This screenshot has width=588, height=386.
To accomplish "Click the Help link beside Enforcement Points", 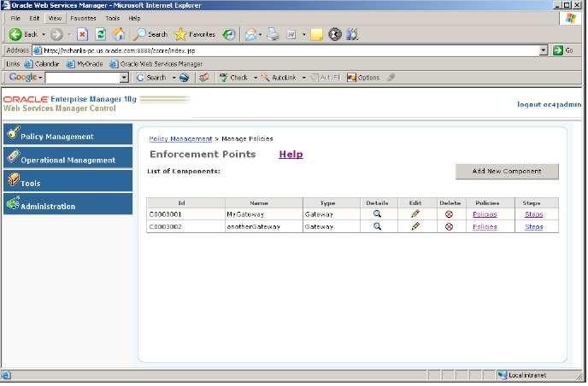I will [x=291, y=154].
